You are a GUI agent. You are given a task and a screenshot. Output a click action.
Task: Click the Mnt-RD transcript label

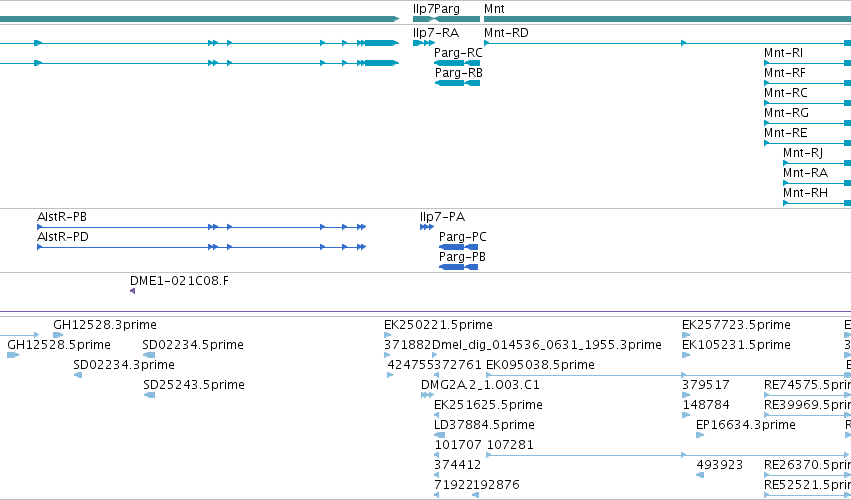[506, 33]
